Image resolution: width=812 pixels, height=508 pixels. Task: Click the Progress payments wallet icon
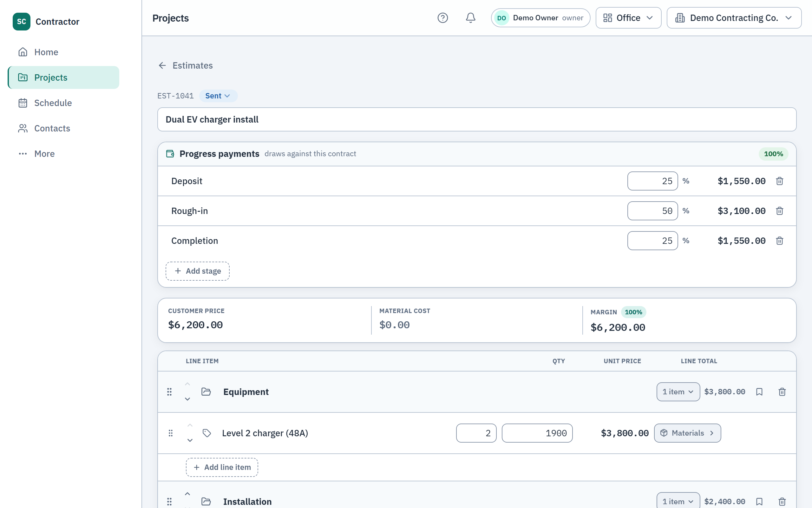coord(170,154)
